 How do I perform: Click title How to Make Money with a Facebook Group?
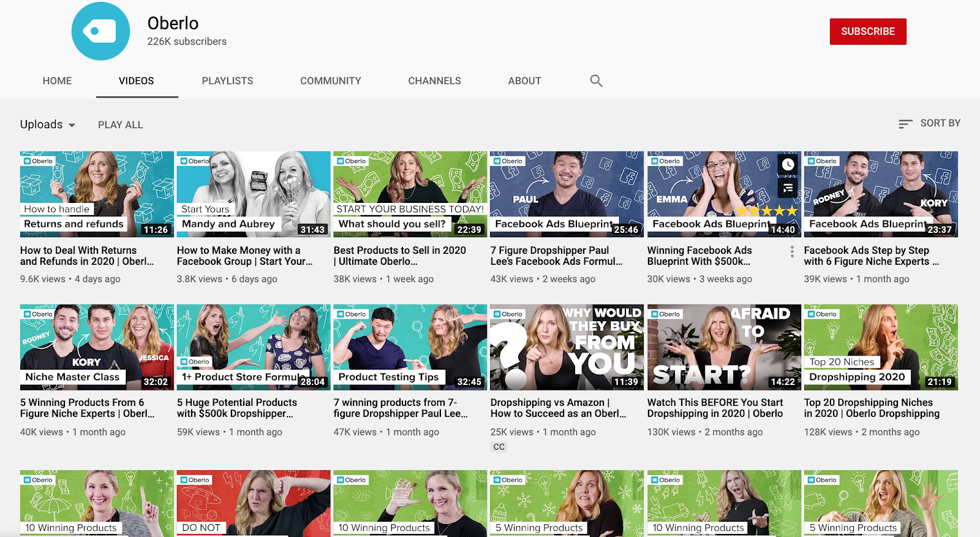pos(245,256)
